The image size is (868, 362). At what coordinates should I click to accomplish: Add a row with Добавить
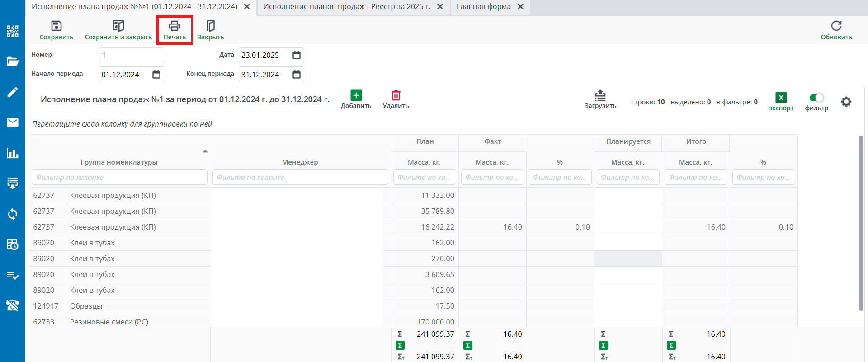coord(356,96)
